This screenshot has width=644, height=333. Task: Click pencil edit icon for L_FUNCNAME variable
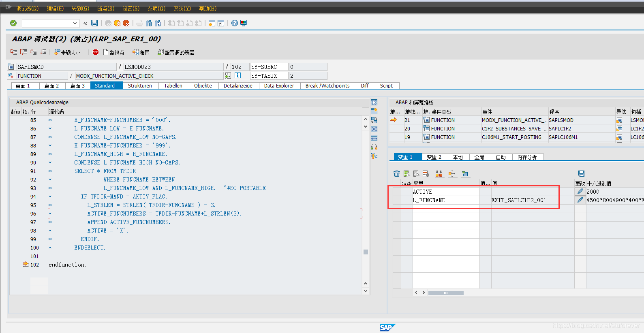click(x=580, y=200)
